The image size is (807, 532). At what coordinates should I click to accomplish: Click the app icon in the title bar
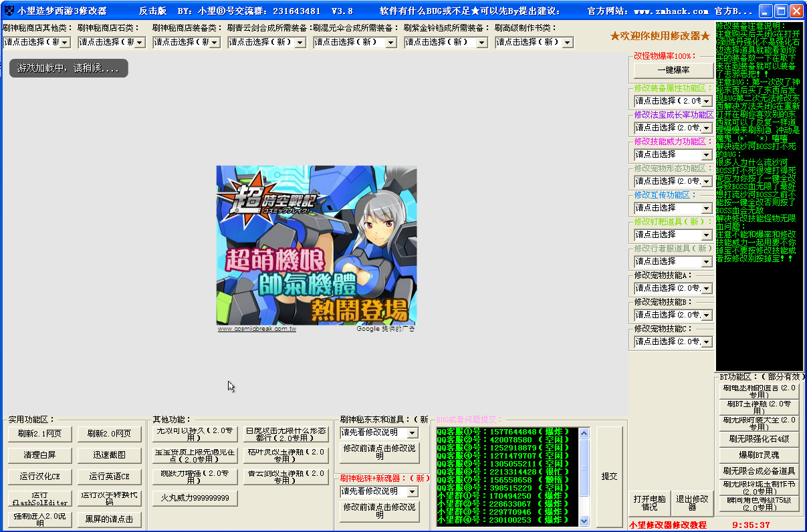click(9, 11)
